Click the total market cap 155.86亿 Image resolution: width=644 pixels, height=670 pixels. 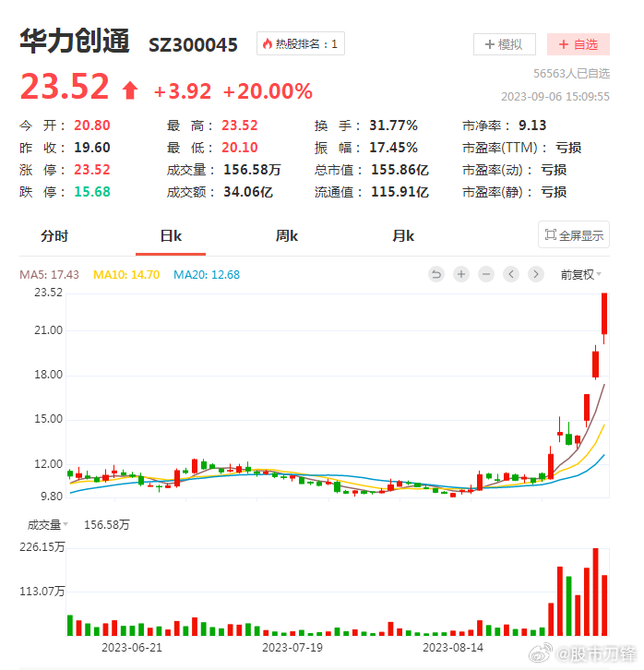tap(400, 170)
